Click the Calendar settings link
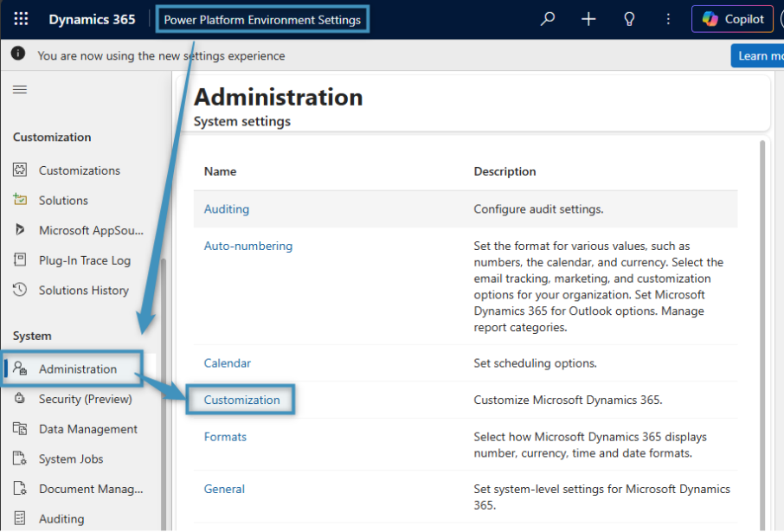Viewport: 784px width, 532px height. pos(227,363)
